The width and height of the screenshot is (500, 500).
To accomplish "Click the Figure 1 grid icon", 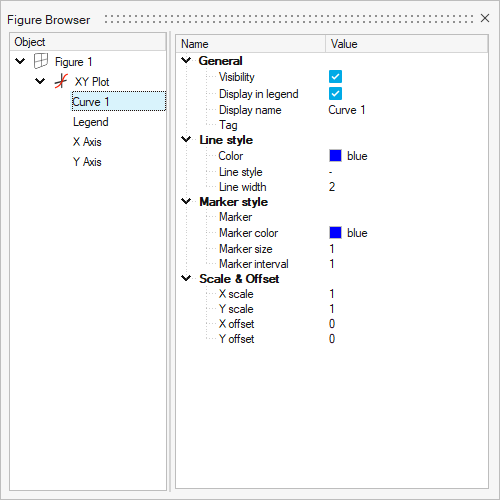I will tap(41, 61).
